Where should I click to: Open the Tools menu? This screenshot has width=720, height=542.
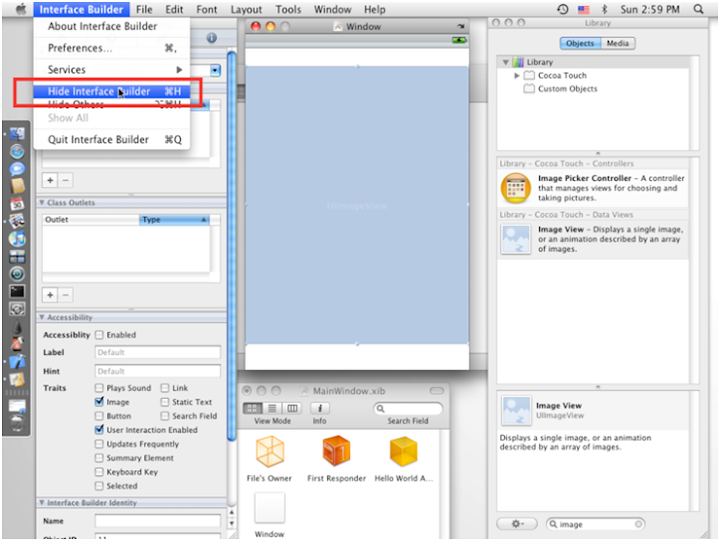(288, 9)
